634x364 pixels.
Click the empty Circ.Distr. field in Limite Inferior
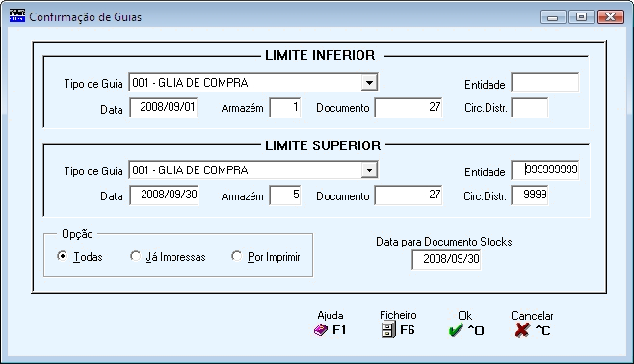click(x=530, y=108)
